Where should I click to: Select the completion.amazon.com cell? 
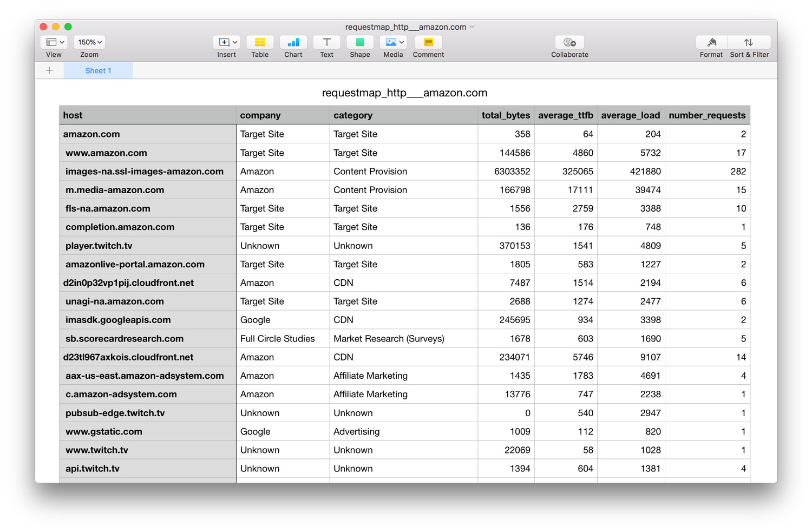pos(148,227)
